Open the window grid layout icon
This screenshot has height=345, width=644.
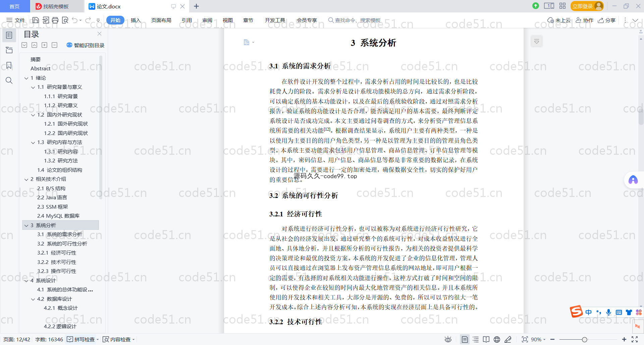562,6
